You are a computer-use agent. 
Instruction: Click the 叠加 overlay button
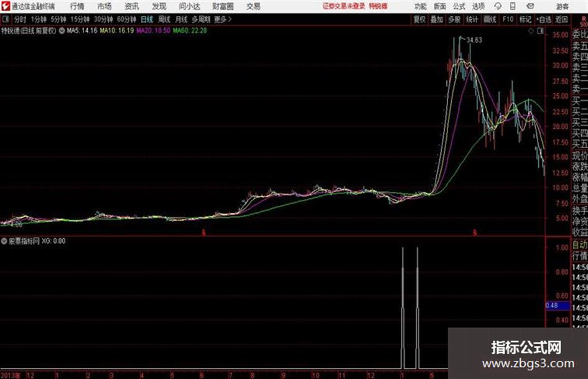tap(437, 19)
